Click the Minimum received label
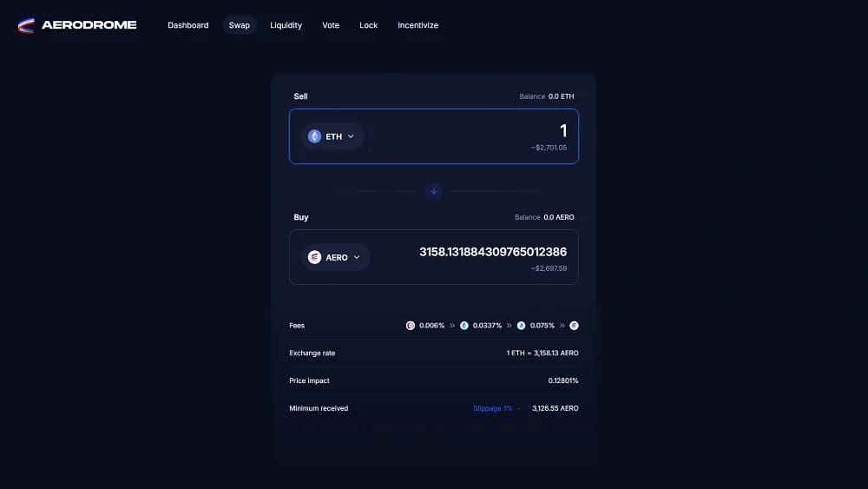Screen dimensions: 868x489 coord(319,409)
